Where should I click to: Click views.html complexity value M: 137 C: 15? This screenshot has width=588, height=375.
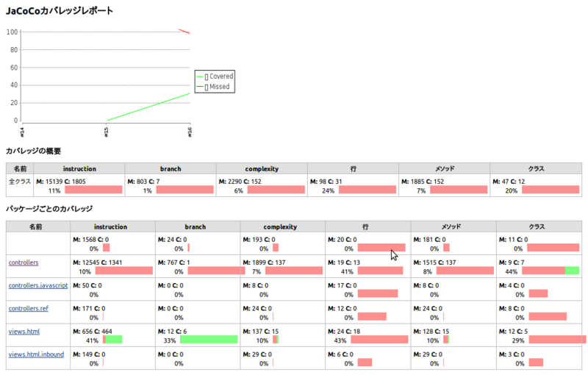[x=261, y=332]
